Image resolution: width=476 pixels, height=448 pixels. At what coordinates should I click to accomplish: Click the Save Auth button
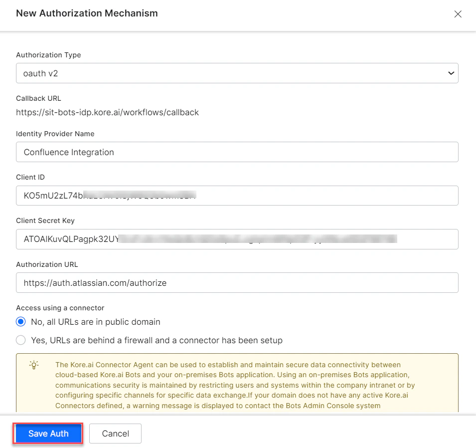tap(47, 433)
